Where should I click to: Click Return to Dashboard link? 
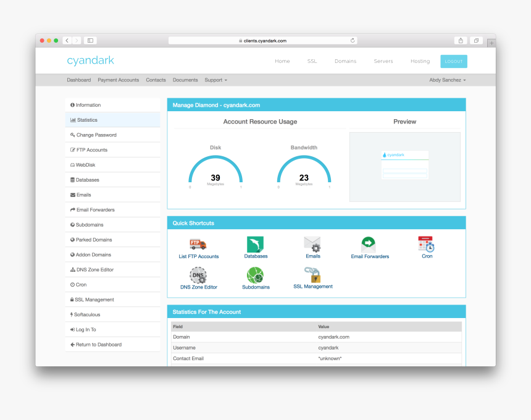tap(113, 345)
